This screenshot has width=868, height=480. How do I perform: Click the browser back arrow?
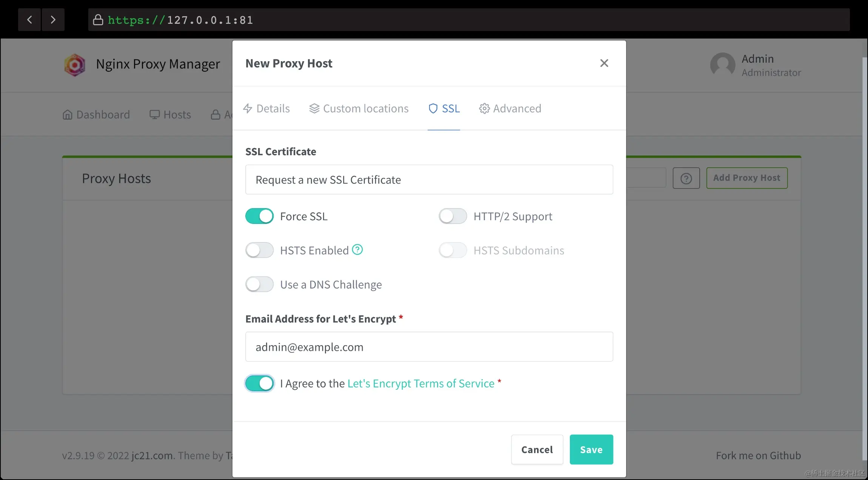29,20
